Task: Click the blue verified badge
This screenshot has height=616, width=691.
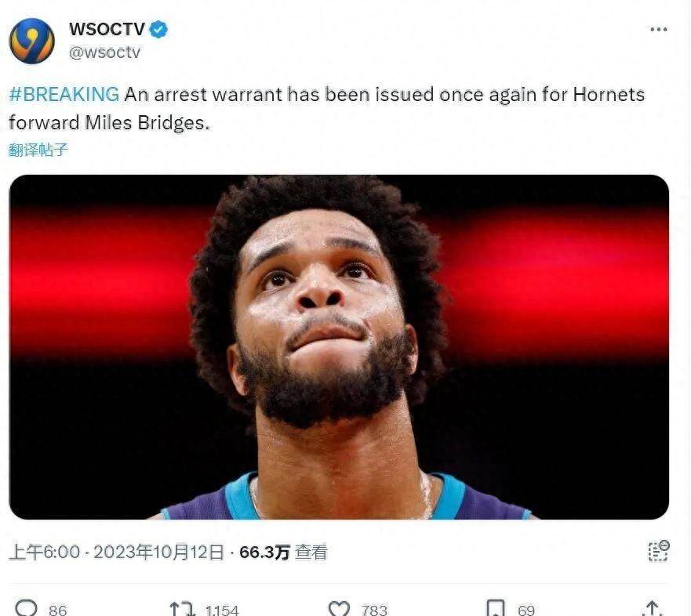Action: (158, 30)
